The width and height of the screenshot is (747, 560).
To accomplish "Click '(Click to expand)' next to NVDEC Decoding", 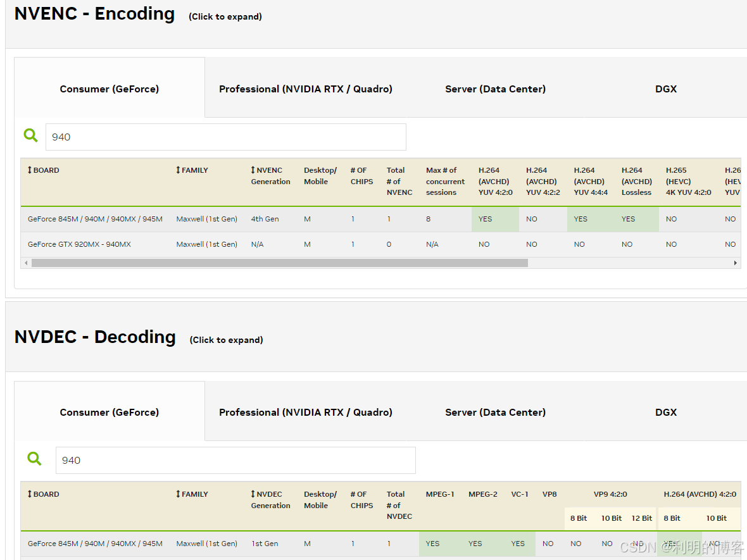I will (226, 340).
